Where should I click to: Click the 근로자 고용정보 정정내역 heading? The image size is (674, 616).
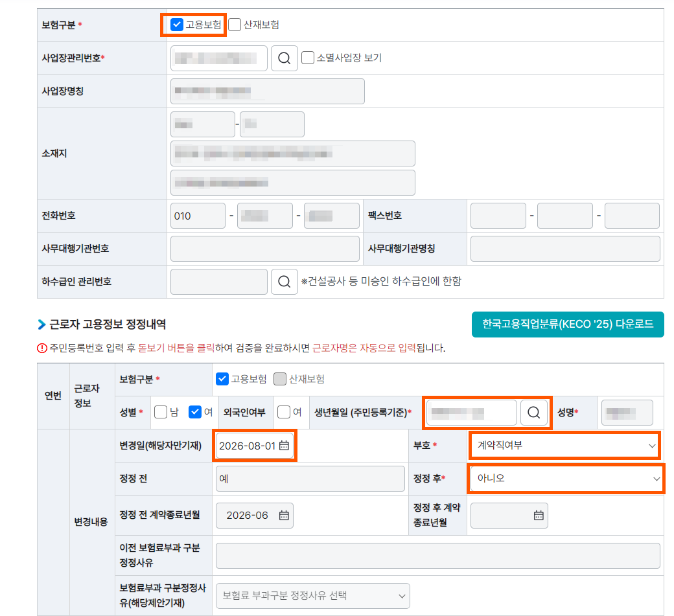(108, 325)
